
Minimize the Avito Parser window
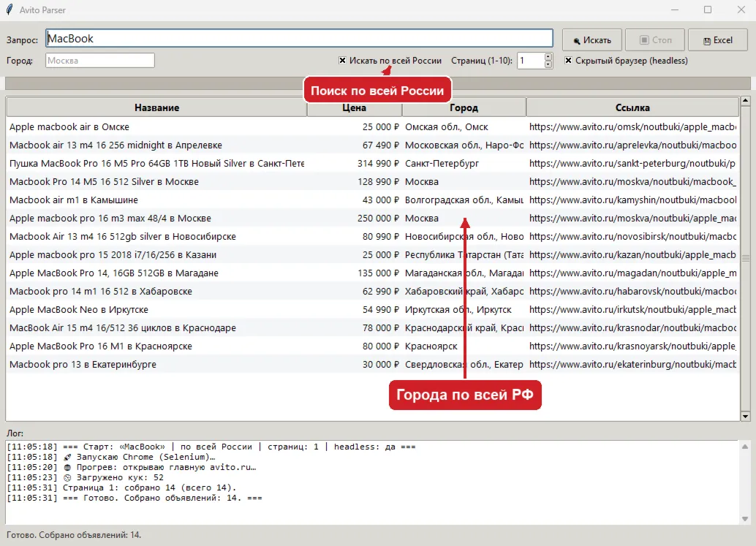pyautogui.click(x=675, y=10)
